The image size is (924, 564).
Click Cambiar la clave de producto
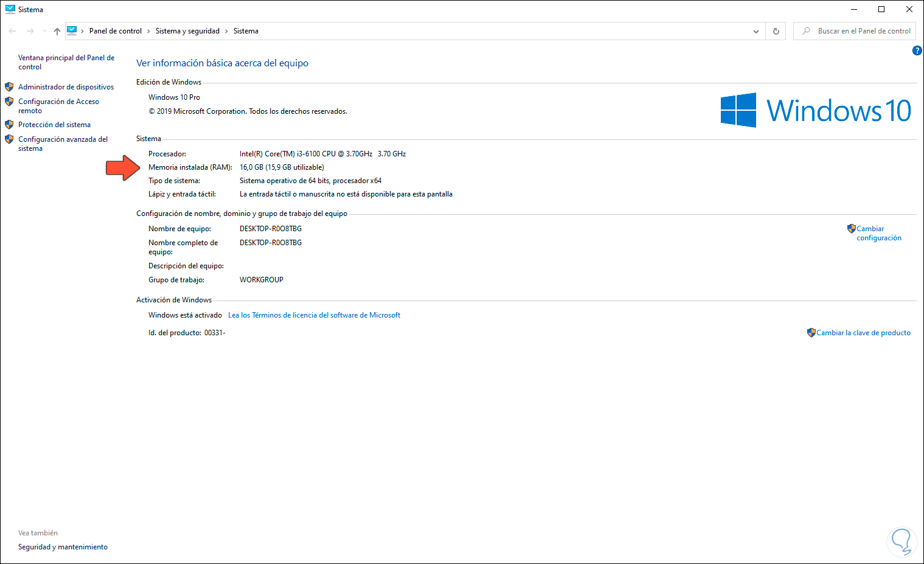coord(863,333)
